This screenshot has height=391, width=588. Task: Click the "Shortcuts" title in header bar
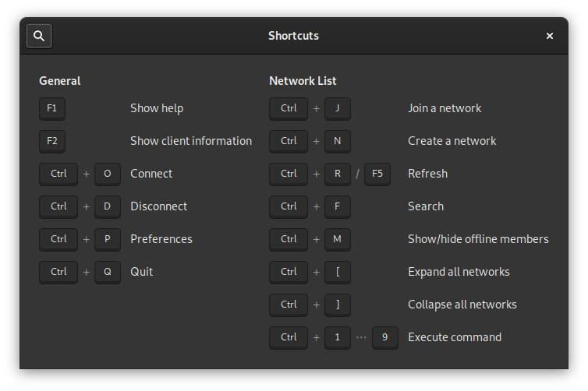[x=293, y=36]
